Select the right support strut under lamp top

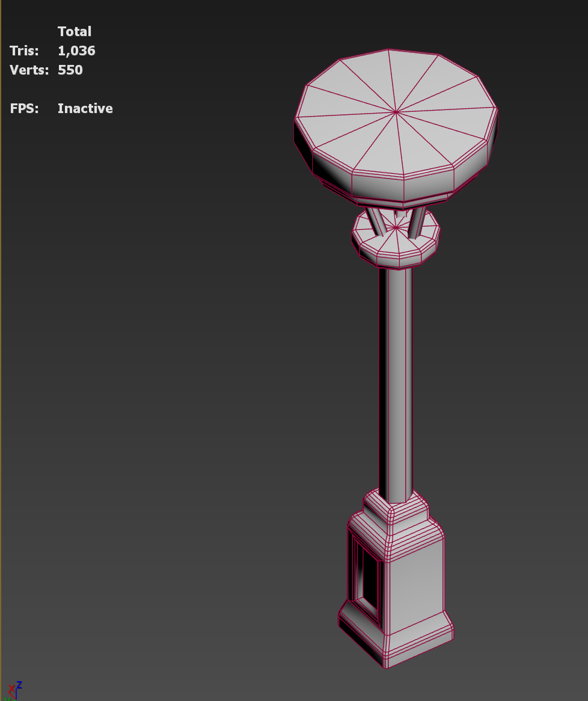417,222
